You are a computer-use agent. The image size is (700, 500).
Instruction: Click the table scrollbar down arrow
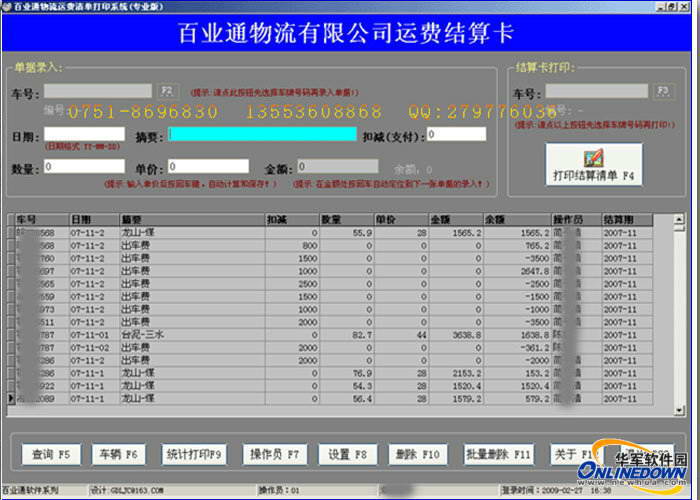(x=679, y=410)
